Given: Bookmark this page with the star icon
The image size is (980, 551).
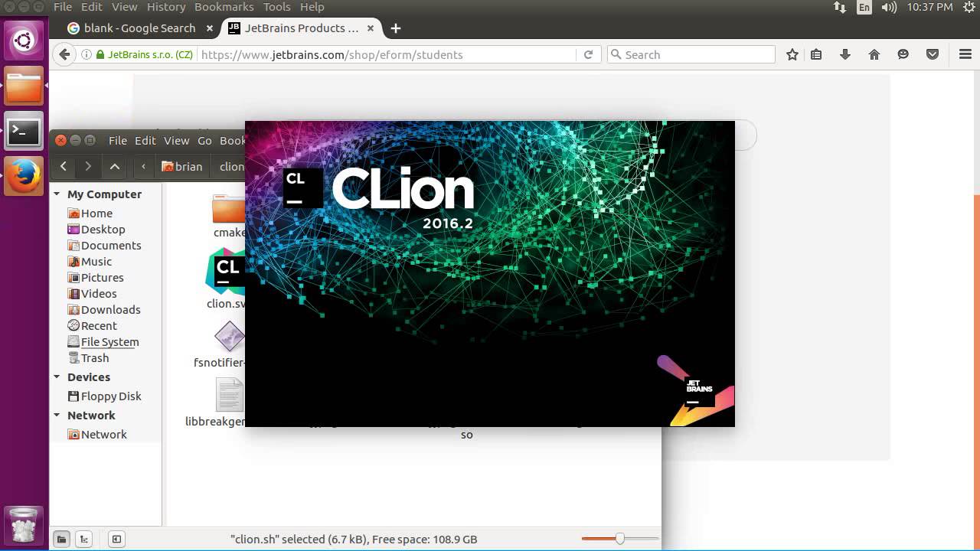Looking at the screenshot, I should pyautogui.click(x=792, y=54).
